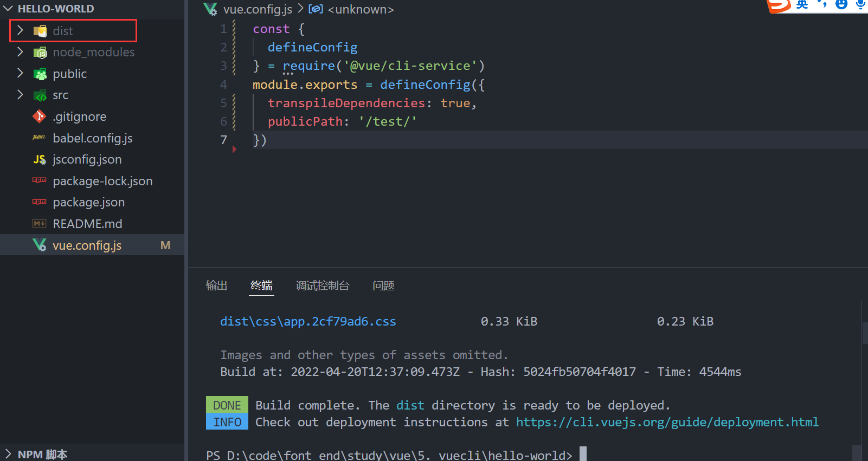Click the jsconfig.json JS icon

[x=40, y=159]
